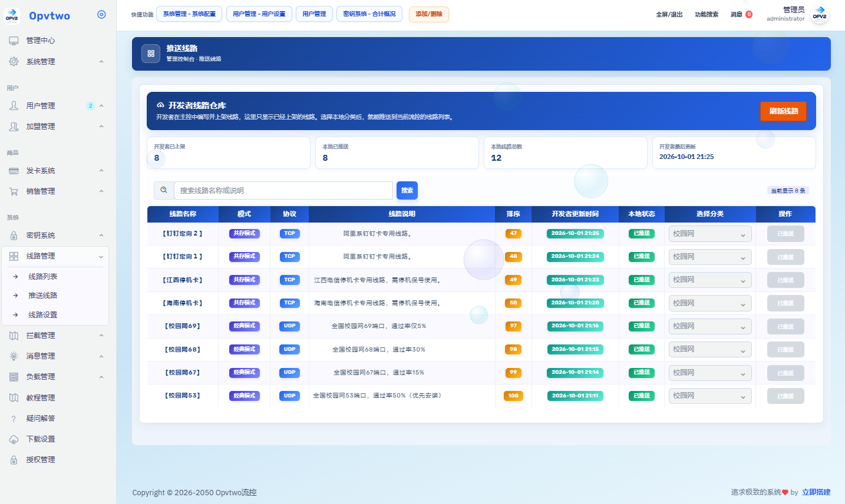
Task: Click the 下载设置 cloud icon
Action: [x=14, y=439]
